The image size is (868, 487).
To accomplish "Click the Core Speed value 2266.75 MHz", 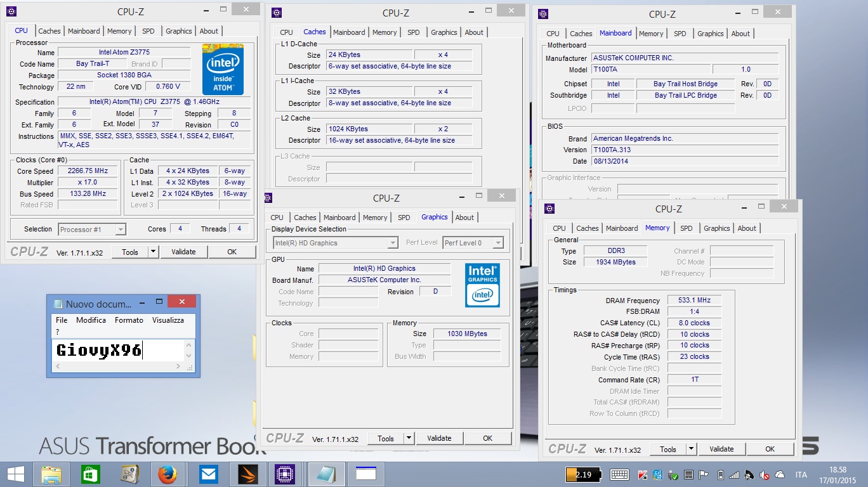I will click(88, 171).
